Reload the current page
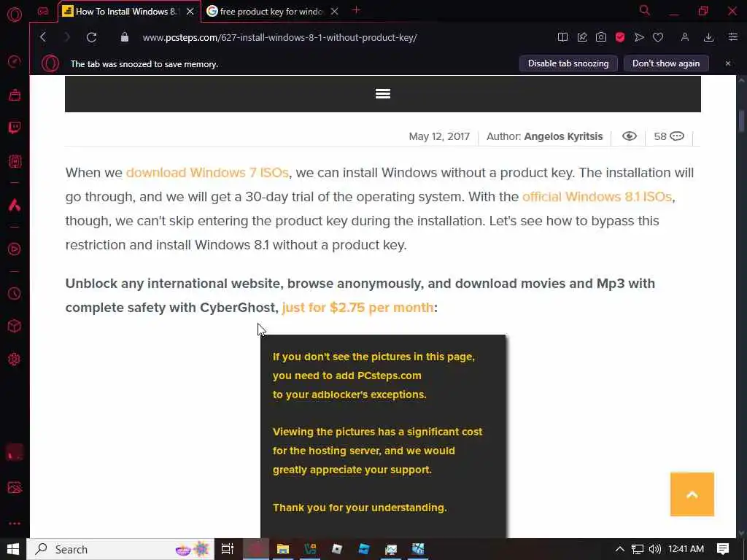Screen dimensions: 747x560 91,37
